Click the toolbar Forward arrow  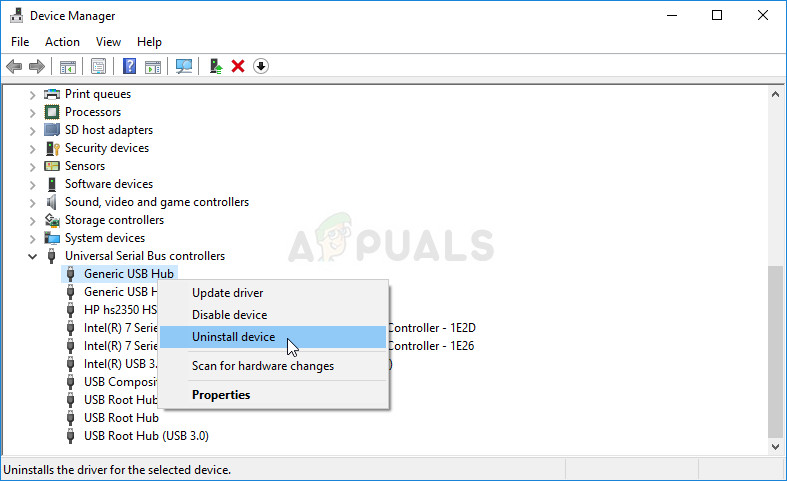(x=37, y=66)
